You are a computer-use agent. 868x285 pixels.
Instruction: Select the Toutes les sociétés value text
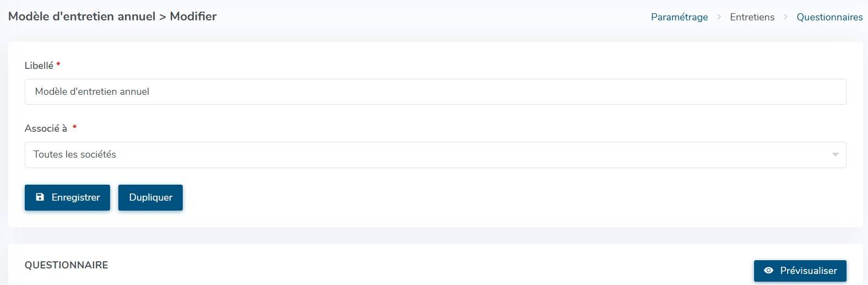75,155
